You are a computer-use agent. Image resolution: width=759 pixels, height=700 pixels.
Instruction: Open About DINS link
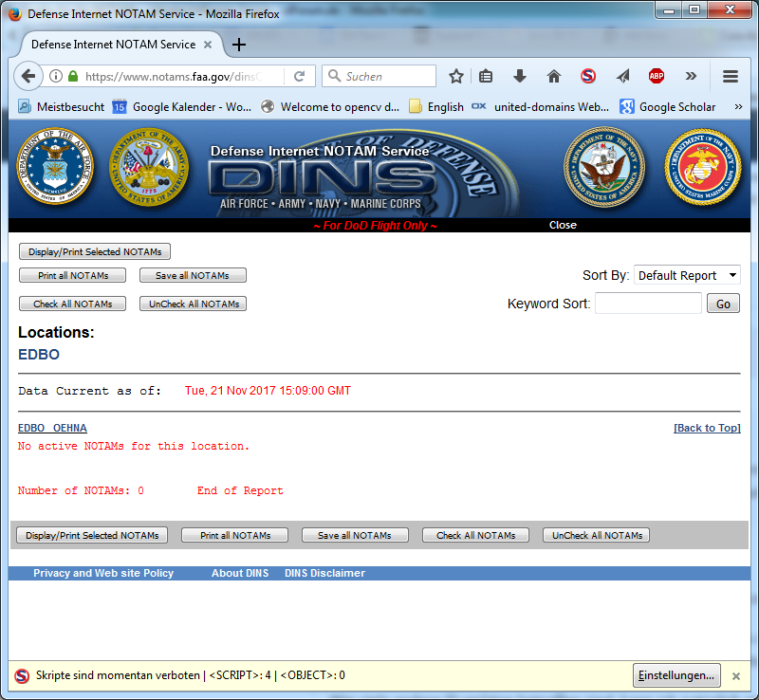pos(240,573)
